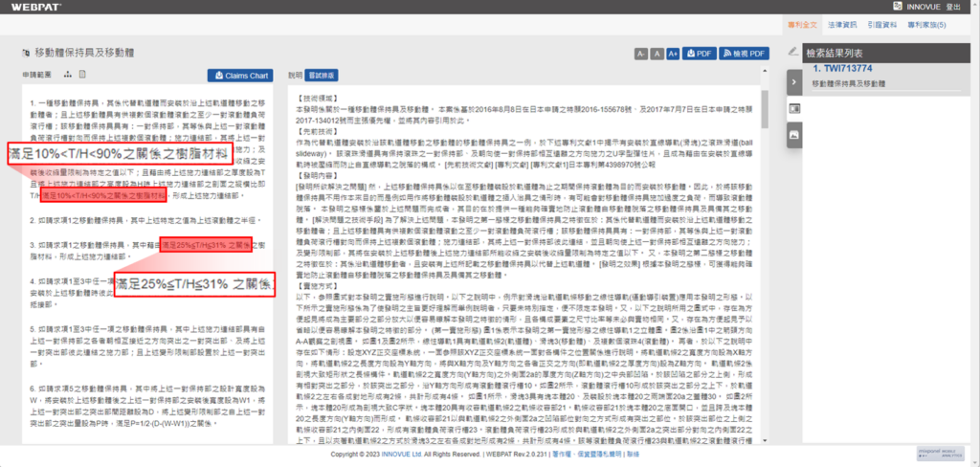The width and height of the screenshot is (980, 467).
Task: Click the news panel icon in right sidebar
Action: coord(794,109)
